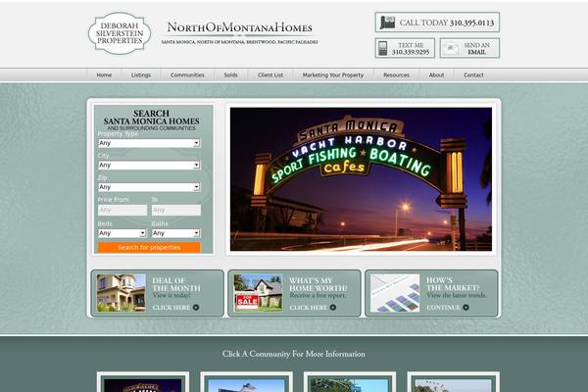The width and height of the screenshot is (588, 392).
Task: Click the mobile phone icon beside Text Me
Action: [382, 48]
